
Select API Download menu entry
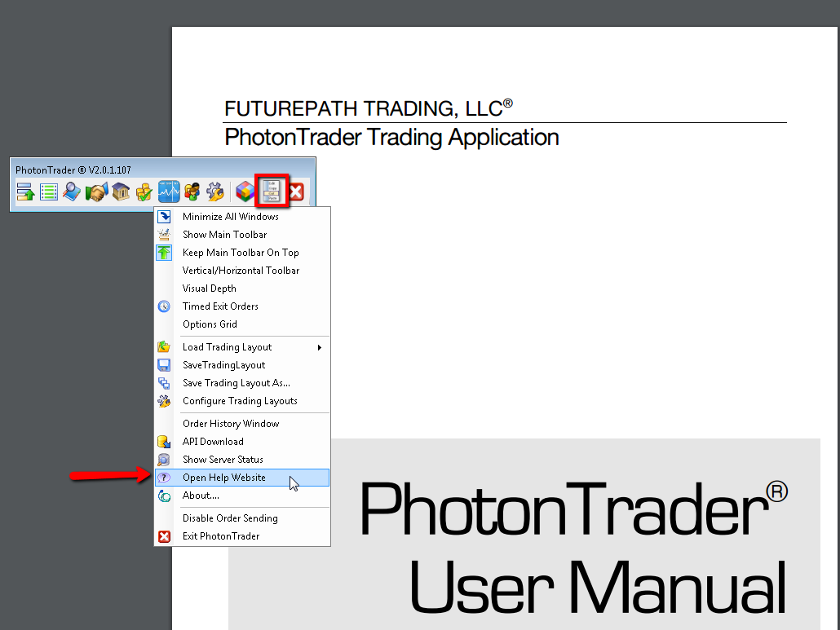pyautogui.click(x=242, y=442)
